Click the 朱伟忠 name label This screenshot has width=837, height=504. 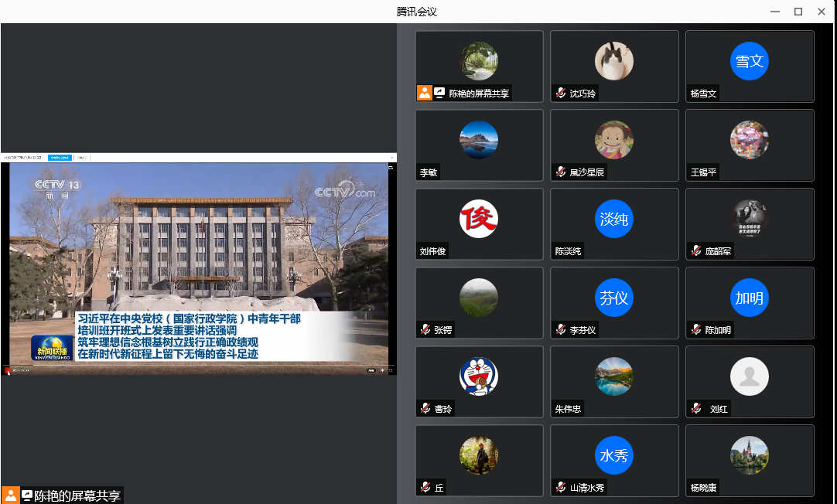click(x=568, y=409)
